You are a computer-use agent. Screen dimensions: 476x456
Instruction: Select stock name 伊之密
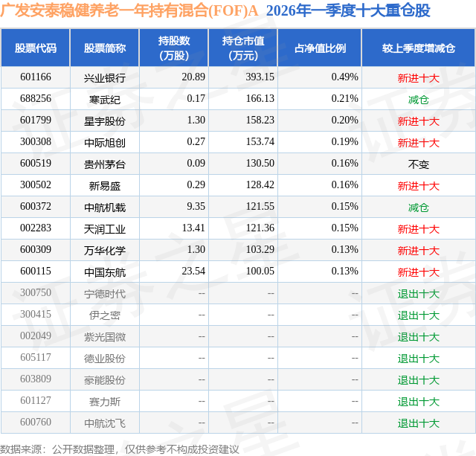pos(105,315)
